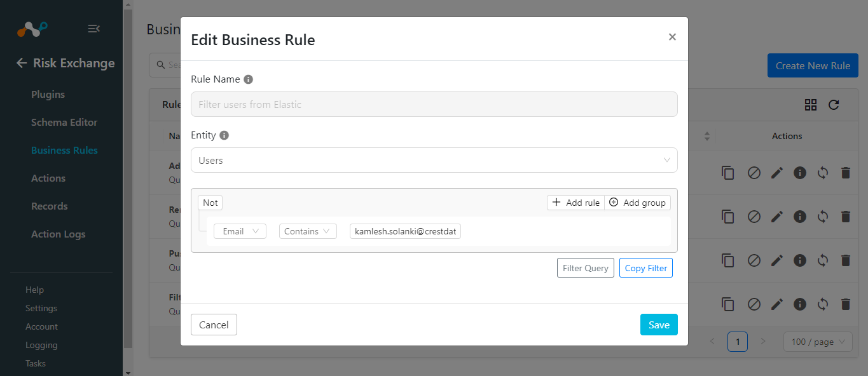Click the sidebar scroll down arrow
The image size is (868, 376).
tap(128, 372)
